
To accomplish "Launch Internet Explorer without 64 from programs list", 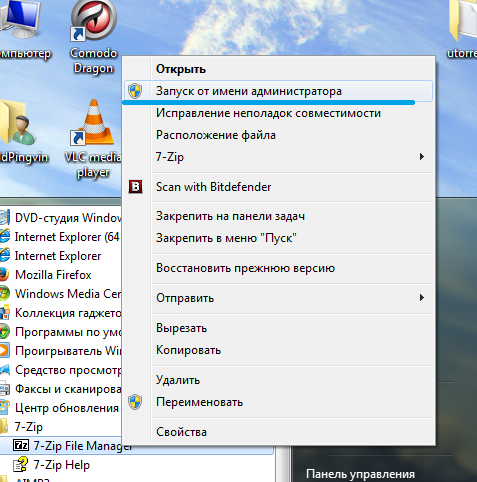I will tap(58, 256).
